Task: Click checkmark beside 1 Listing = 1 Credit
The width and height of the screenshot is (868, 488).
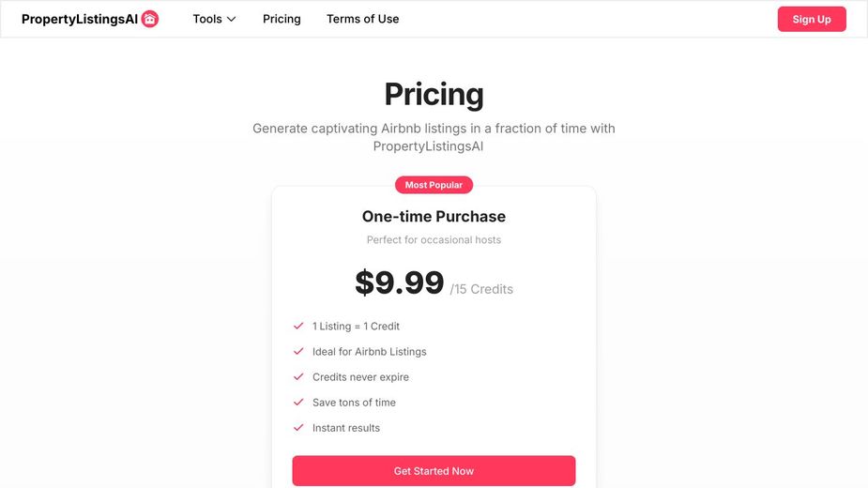Action: (x=298, y=326)
